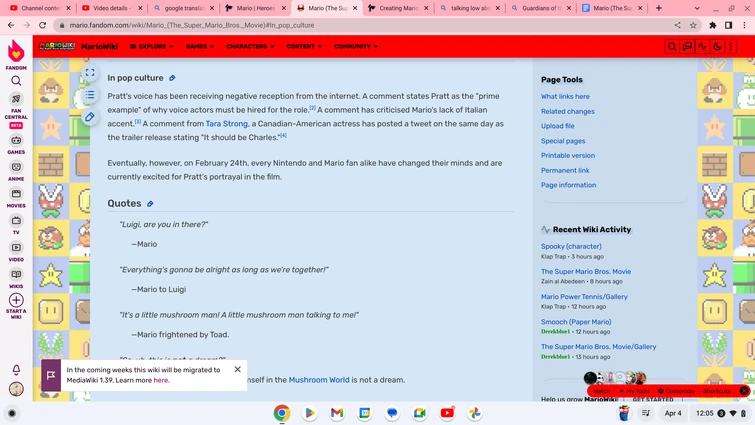Open the Mushroom World link

319,380
